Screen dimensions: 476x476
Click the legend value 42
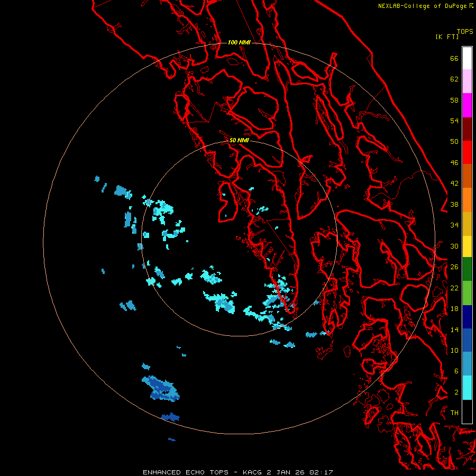(x=454, y=184)
